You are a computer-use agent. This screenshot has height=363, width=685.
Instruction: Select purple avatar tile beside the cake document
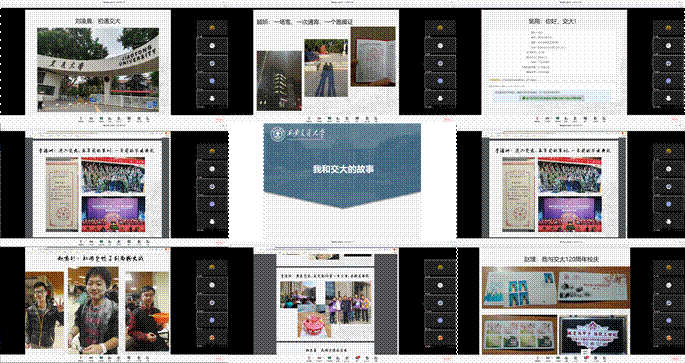click(440, 320)
